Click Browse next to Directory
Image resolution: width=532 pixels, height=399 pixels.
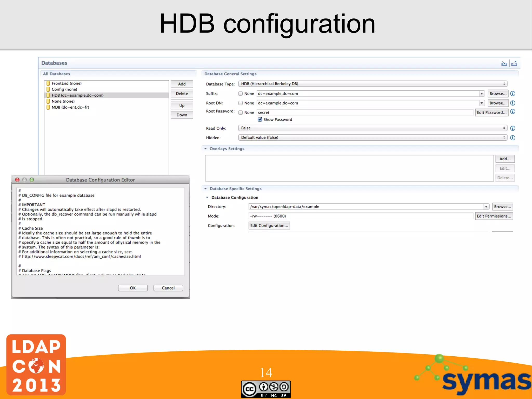[x=503, y=207]
